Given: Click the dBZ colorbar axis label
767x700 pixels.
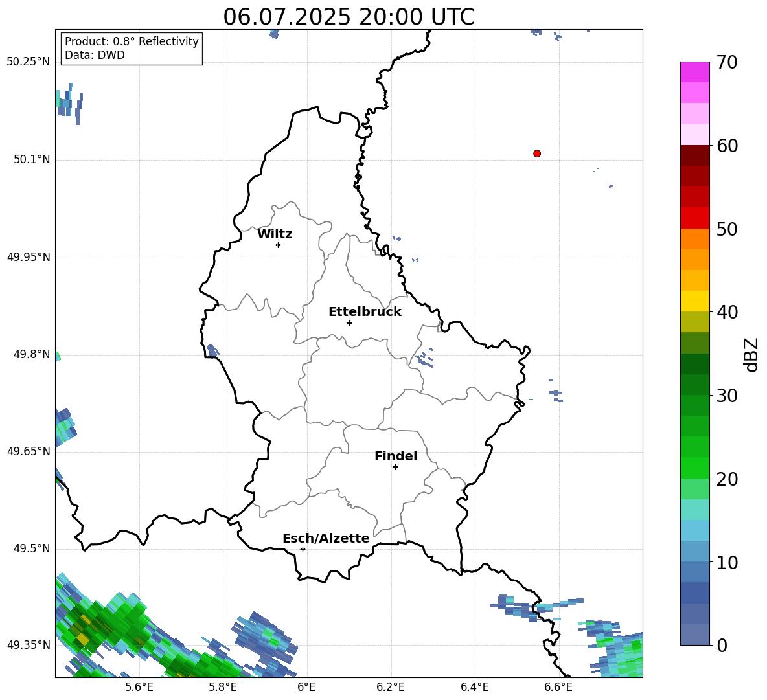Looking at the screenshot, I should (751, 354).
